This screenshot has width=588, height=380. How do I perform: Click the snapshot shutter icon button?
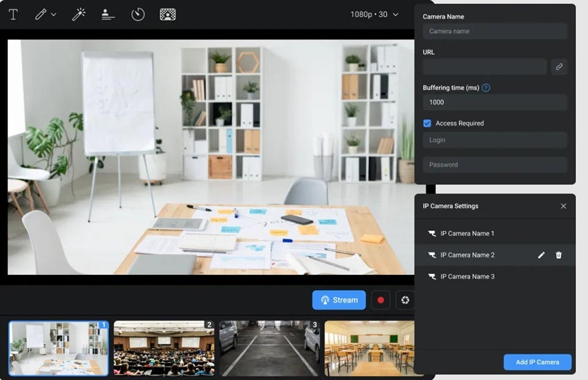[x=405, y=300]
